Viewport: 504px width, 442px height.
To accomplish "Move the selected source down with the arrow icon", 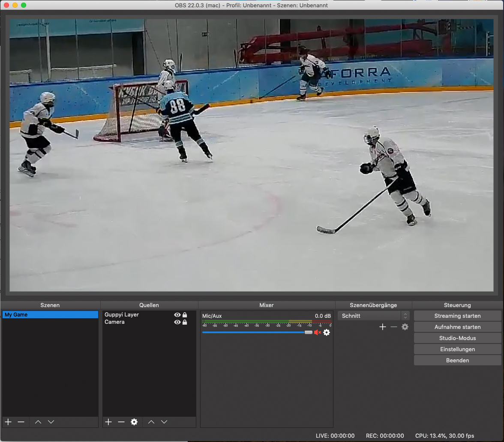I will 164,422.
